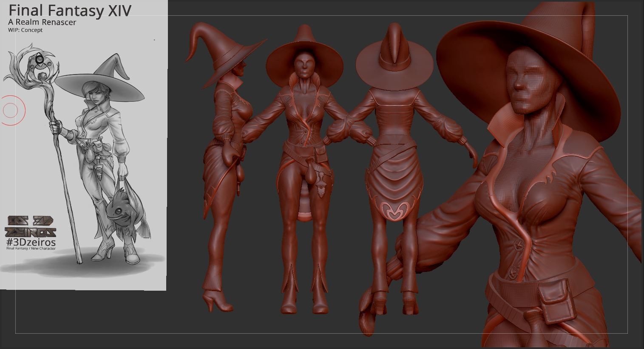
Task: Click the "A Realm Renascer" subtitle
Action: 42,22
